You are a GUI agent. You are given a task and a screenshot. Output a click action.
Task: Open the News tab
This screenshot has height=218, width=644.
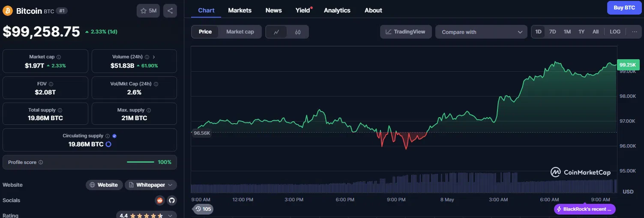(274, 10)
